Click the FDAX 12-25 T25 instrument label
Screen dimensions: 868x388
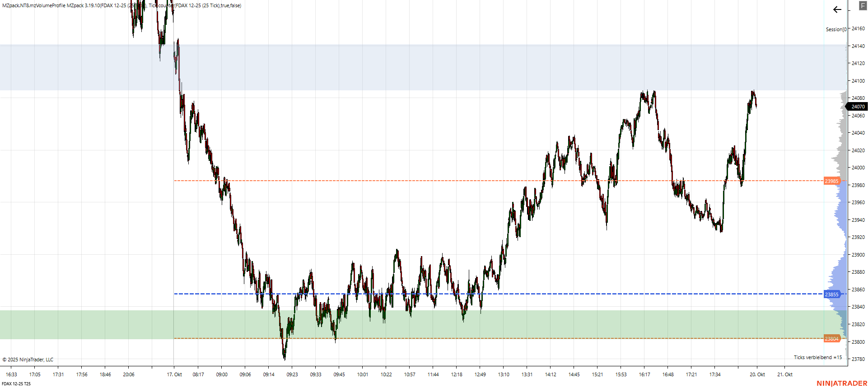click(16, 384)
